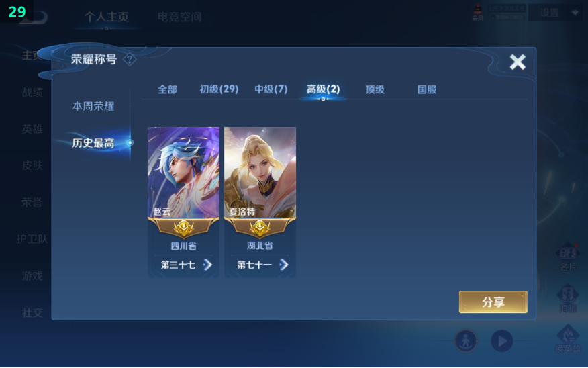Open the 赵云 hero card thumbnail
This screenshot has height=368, width=588.
point(184,172)
